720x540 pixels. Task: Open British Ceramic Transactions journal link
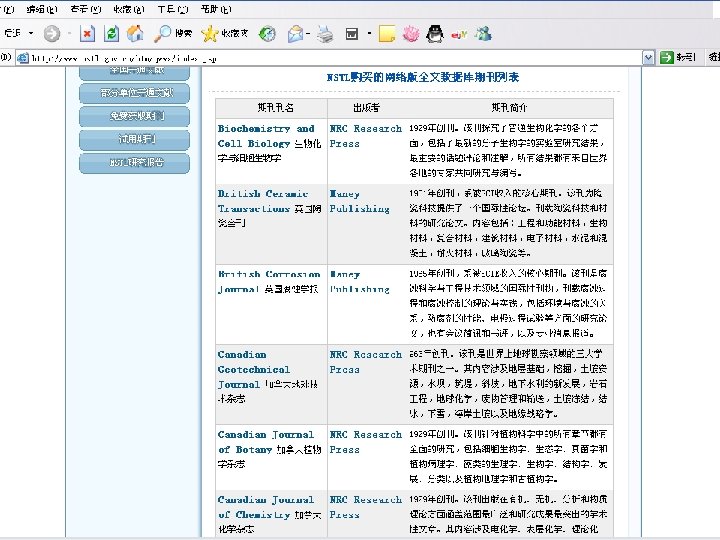263,201
